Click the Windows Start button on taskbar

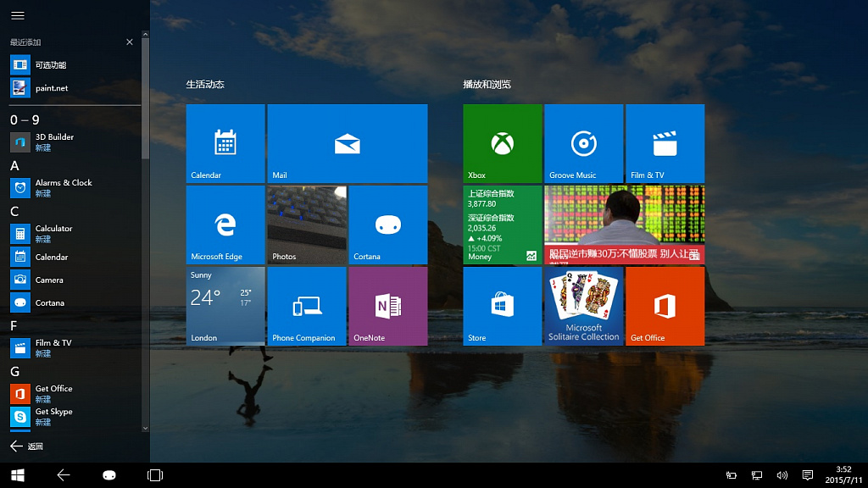point(18,475)
